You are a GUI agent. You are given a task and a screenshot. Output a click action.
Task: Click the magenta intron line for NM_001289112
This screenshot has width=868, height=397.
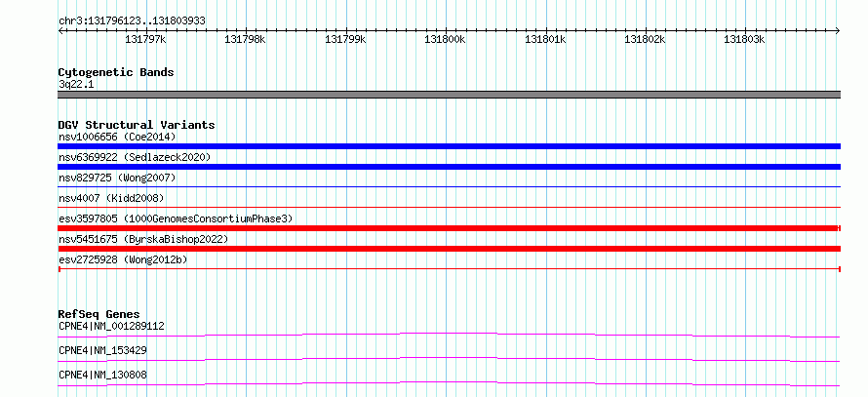(449, 335)
